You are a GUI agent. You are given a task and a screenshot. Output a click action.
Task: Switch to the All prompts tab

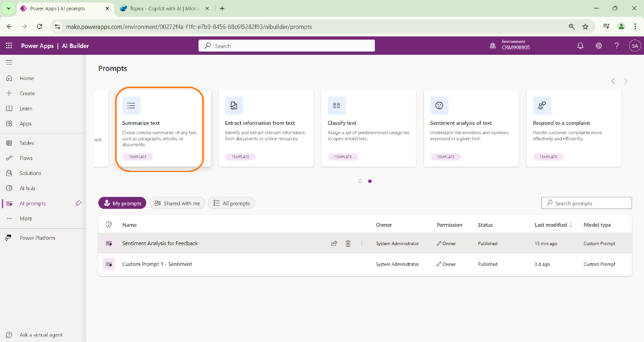231,204
